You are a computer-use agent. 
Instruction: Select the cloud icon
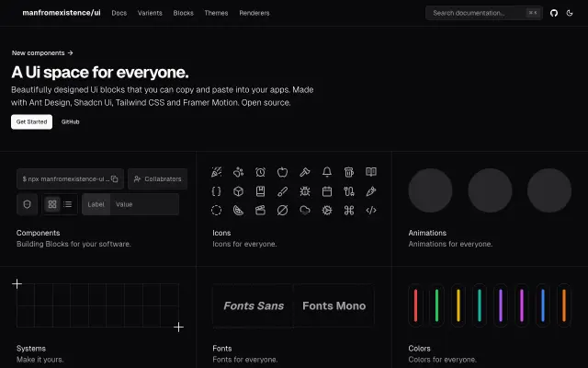point(305,211)
